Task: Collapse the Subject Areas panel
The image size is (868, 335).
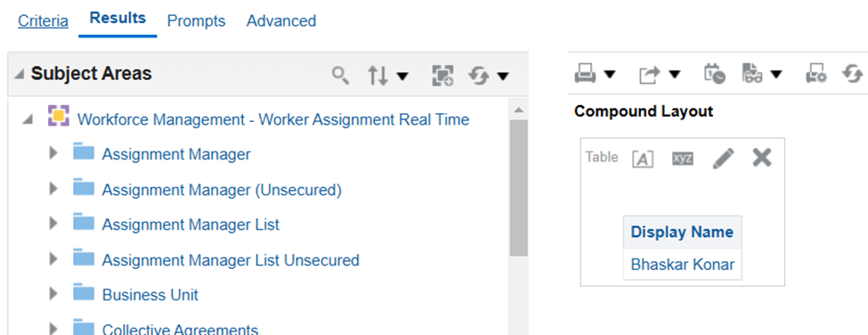Action: coord(20,75)
